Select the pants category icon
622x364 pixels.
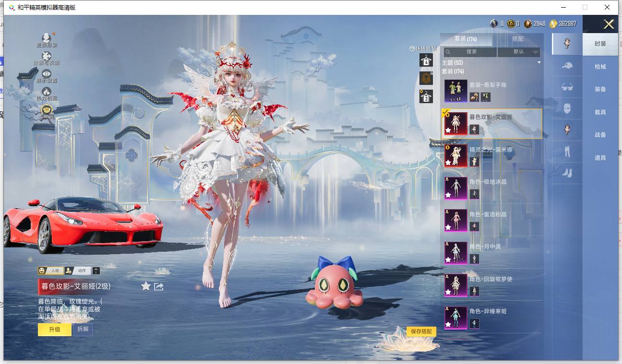click(x=567, y=152)
